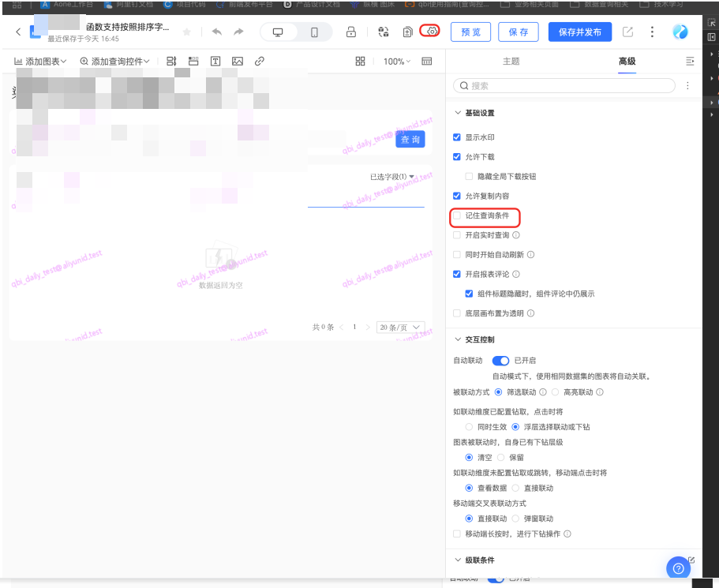Click the blue 查询 button
Screen dimensions: 719x588
click(x=410, y=140)
